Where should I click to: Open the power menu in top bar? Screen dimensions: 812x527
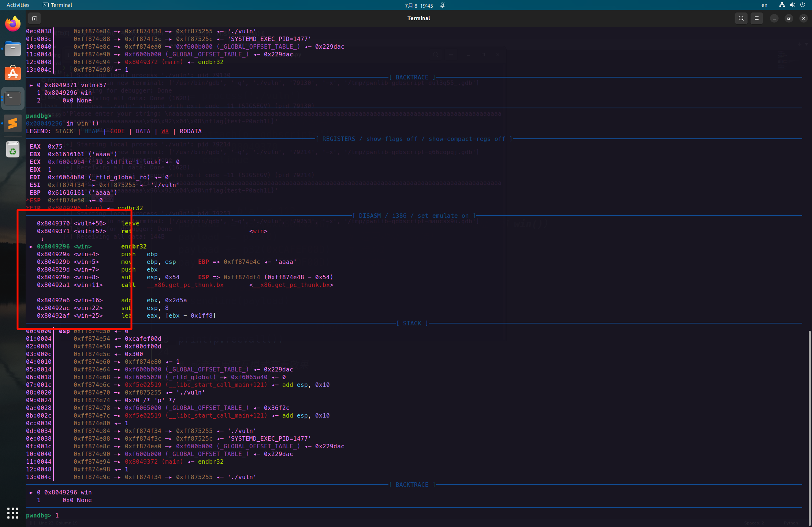[x=802, y=5]
